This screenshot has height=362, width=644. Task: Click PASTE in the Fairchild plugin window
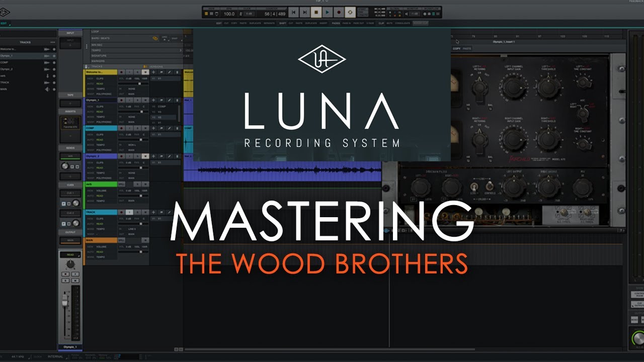click(467, 48)
